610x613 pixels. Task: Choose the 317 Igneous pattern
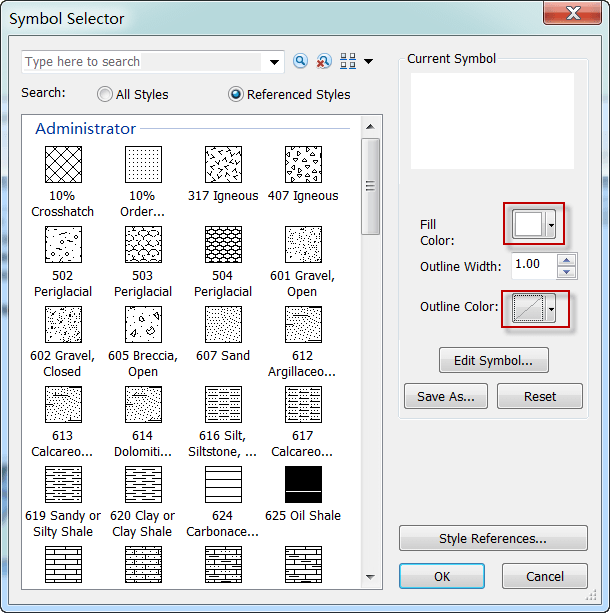tap(223, 165)
